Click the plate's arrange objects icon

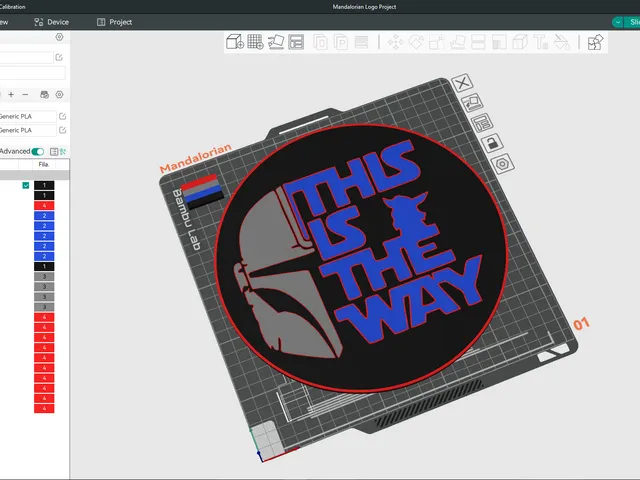pyautogui.click(x=482, y=122)
